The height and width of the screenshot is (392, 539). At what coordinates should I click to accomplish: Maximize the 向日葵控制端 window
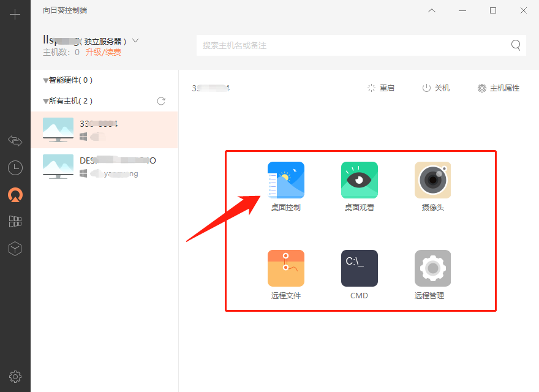(x=493, y=10)
